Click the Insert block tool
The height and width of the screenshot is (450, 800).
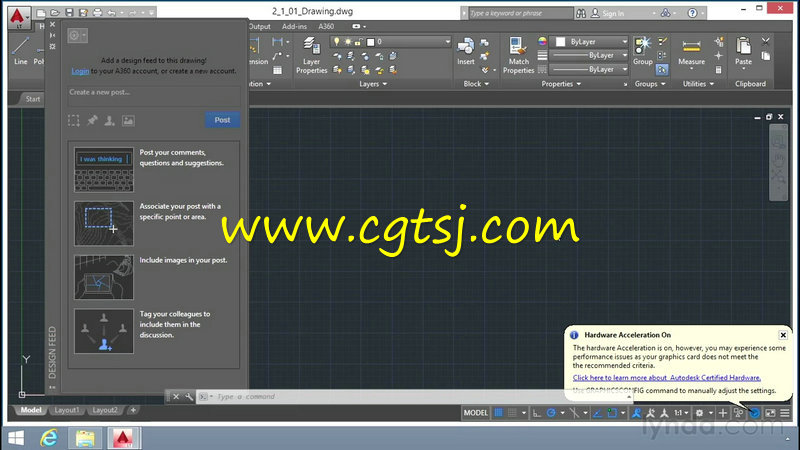point(465,51)
